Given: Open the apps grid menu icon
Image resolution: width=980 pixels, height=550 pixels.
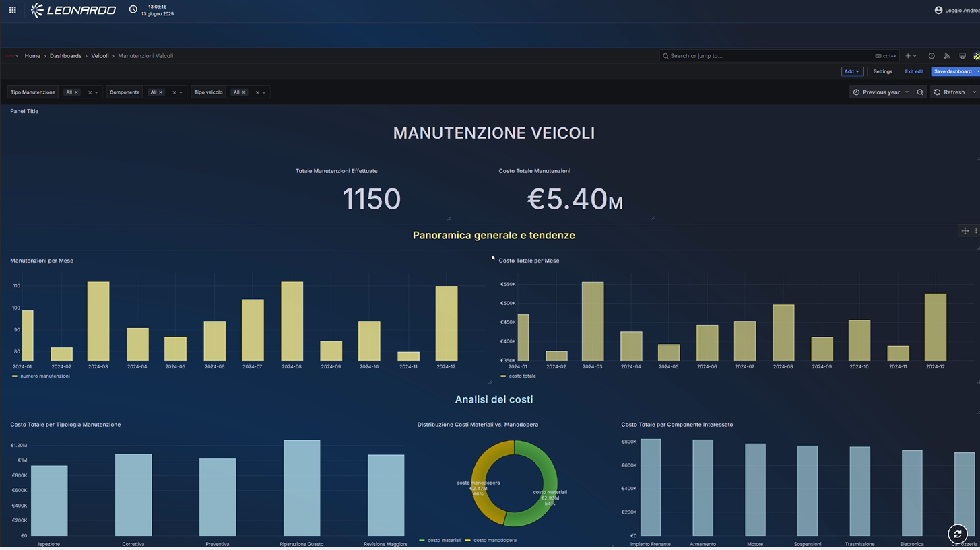Looking at the screenshot, I should tap(12, 10).
